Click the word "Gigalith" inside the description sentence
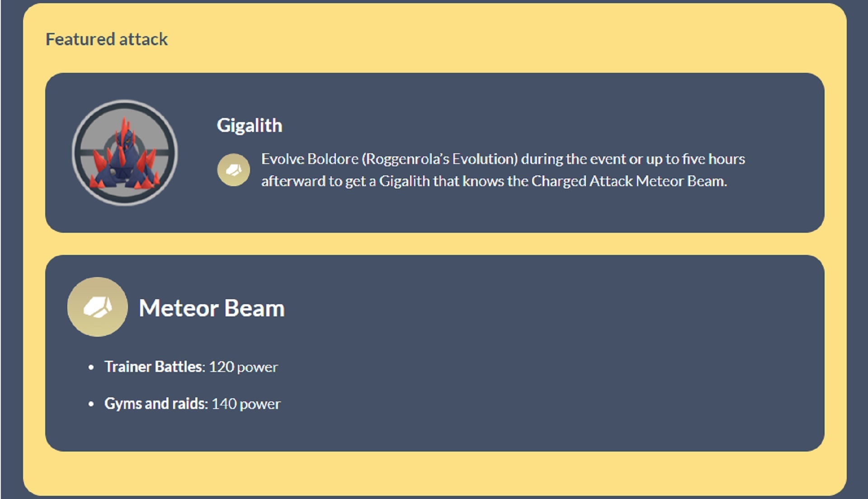 pyautogui.click(x=404, y=181)
